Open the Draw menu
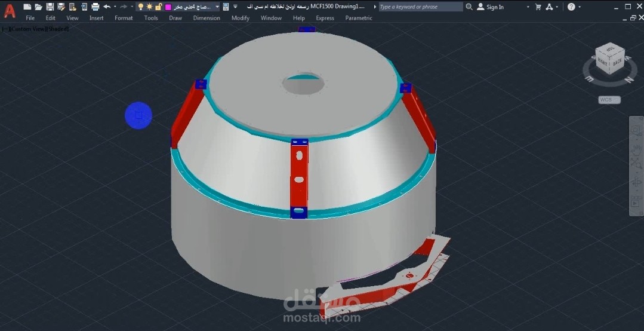Screen dimensions: 644x331 (175, 18)
